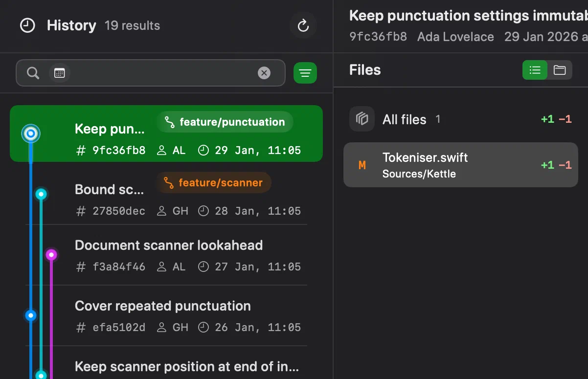Screen dimensions: 588x379
Task: Click 'Sources/Kettle' path text
Action: coord(419,174)
